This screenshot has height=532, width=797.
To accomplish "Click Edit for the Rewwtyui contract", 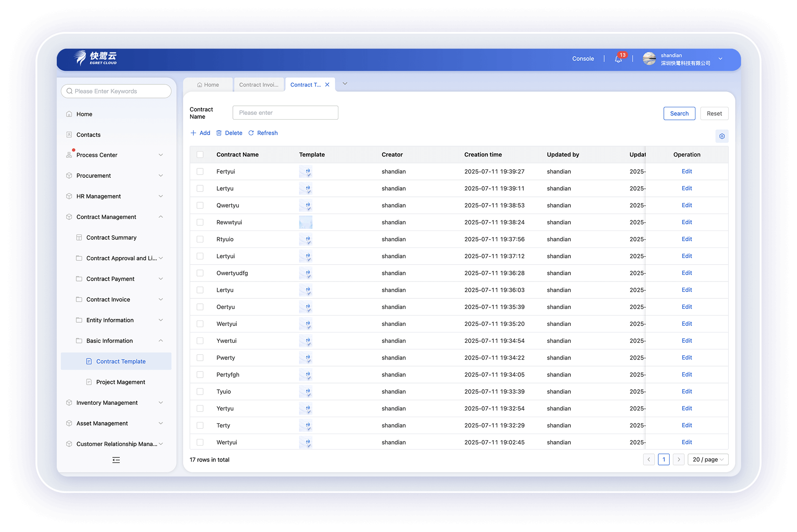I will pos(687,222).
